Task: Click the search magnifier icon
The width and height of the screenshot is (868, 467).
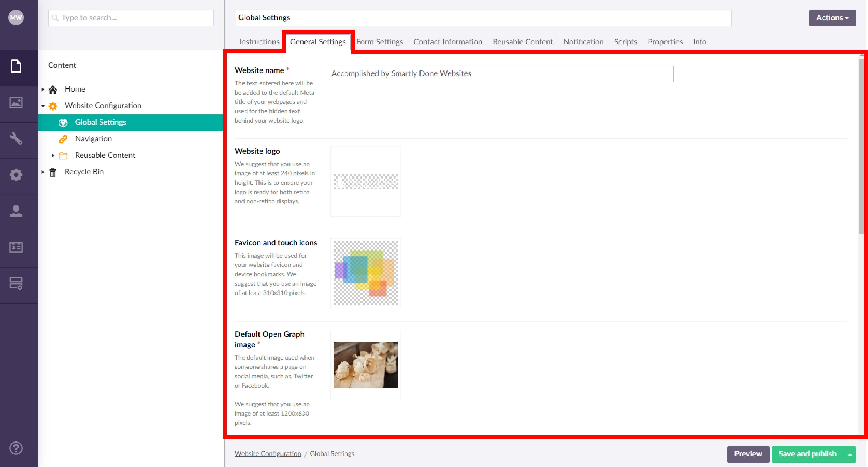Action: click(55, 18)
